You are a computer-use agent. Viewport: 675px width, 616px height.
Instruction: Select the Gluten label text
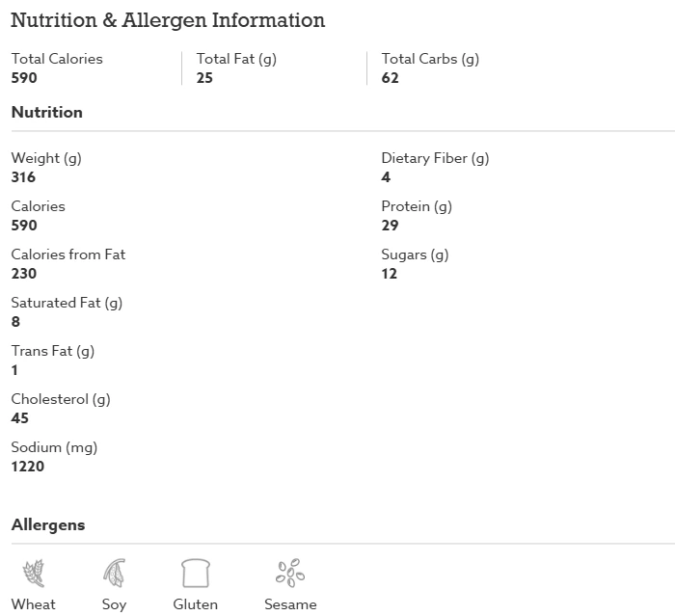point(196,604)
